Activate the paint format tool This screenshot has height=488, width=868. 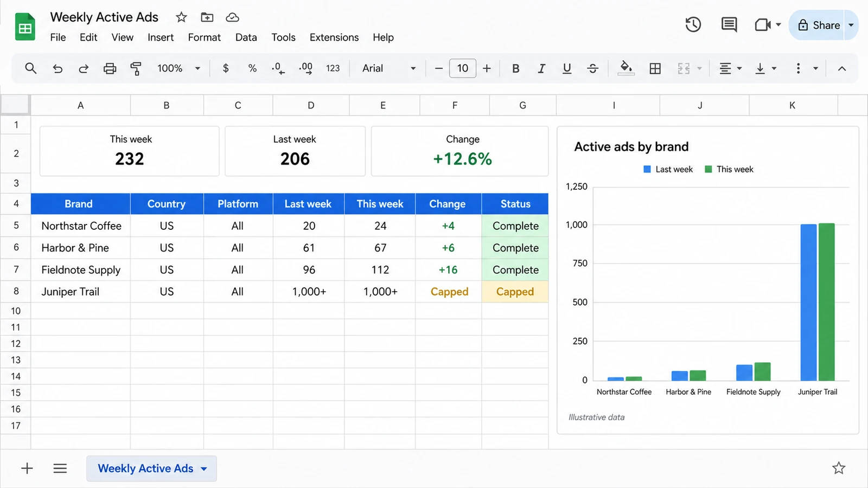click(x=136, y=68)
